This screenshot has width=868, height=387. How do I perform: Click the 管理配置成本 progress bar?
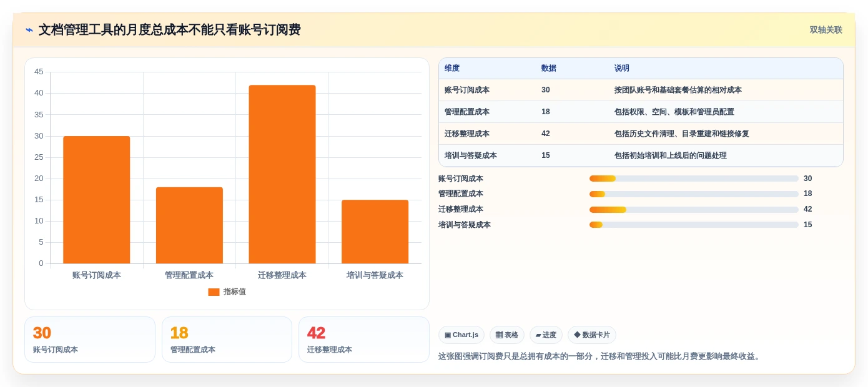pyautogui.click(x=694, y=194)
